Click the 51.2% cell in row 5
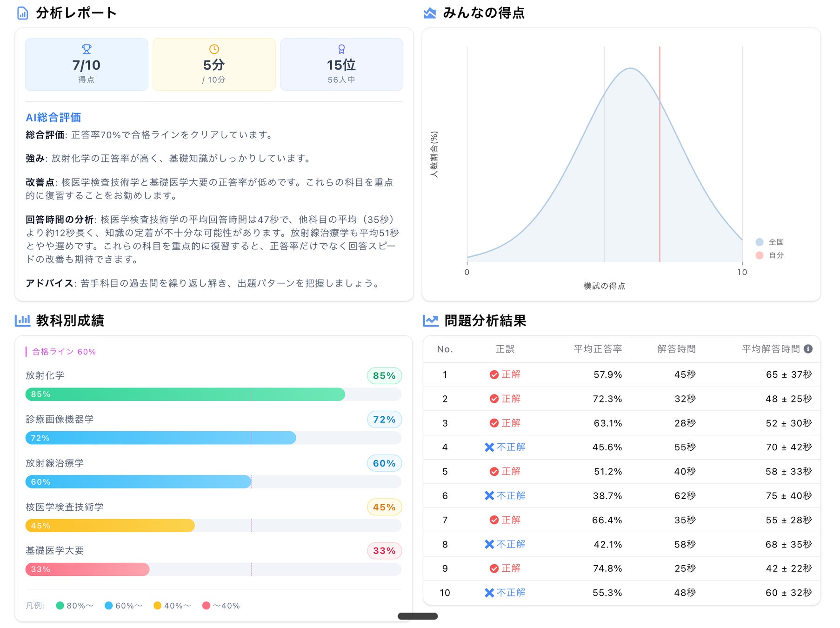Image resolution: width=840 pixels, height=628 pixels. (x=608, y=471)
